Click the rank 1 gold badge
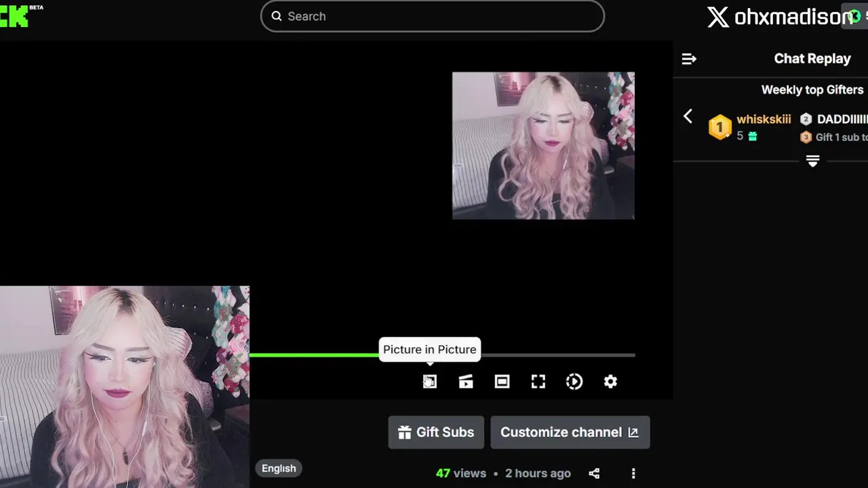Viewport: 868px width, 488px height. click(x=719, y=127)
